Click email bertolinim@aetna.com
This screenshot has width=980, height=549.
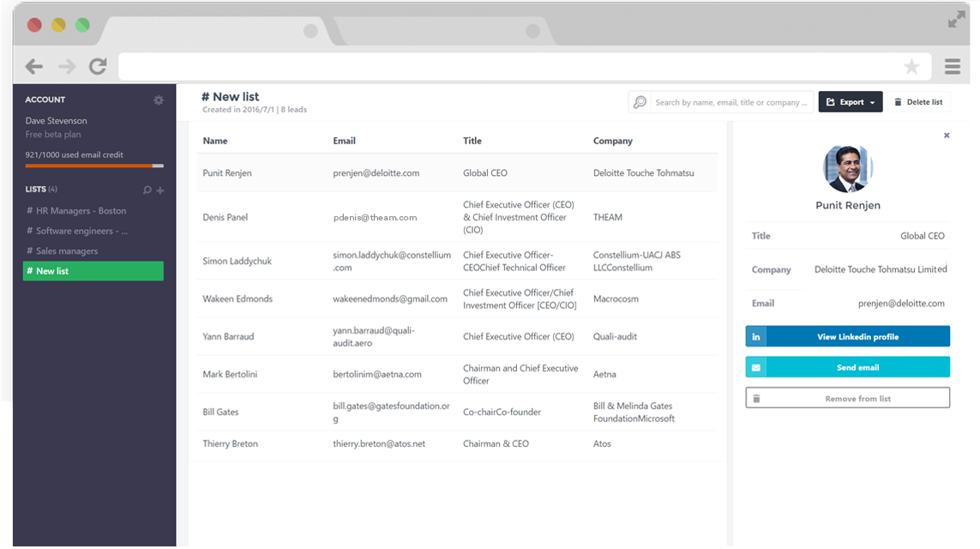[x=377, y=374]
